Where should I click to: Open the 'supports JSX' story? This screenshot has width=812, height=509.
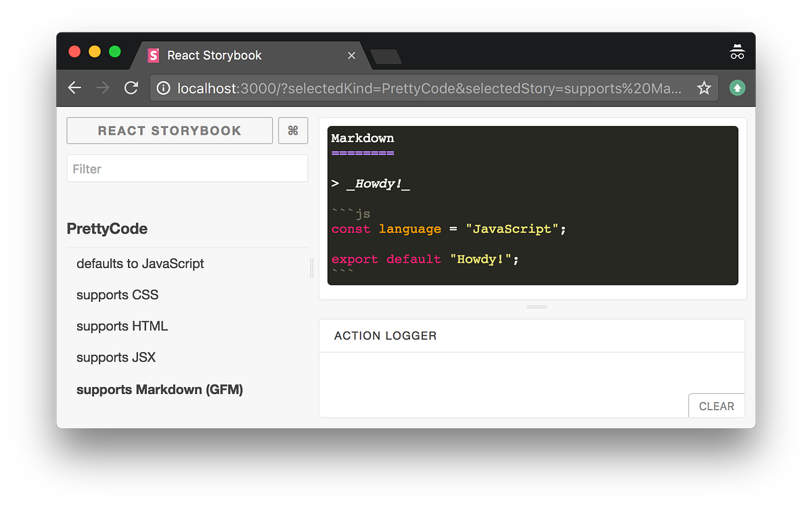[x=116, y=357]
